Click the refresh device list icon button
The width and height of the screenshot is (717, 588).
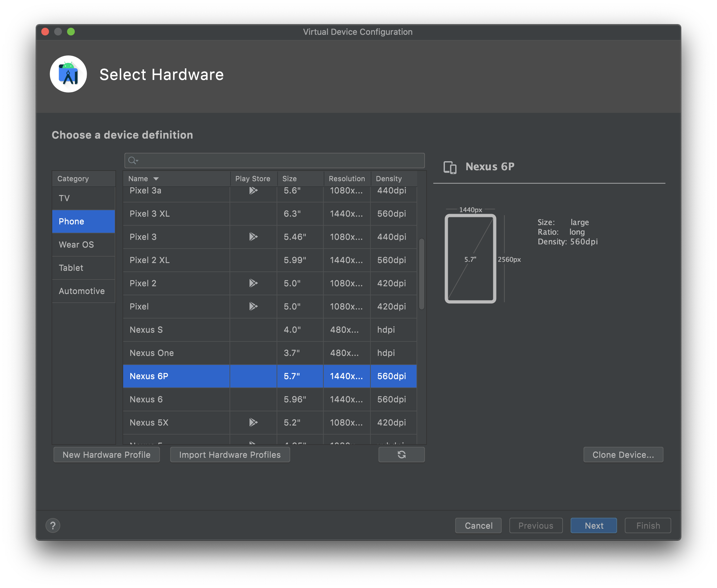(x=401, y=455)
